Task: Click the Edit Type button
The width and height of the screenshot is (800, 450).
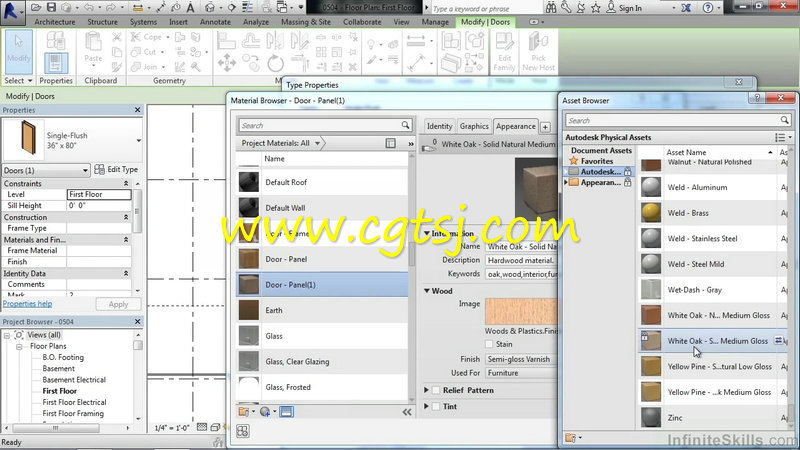Action: coord(116,169)
